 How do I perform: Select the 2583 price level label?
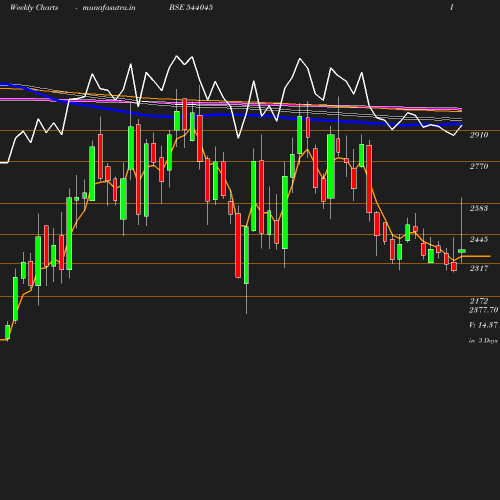coord(479,208)
